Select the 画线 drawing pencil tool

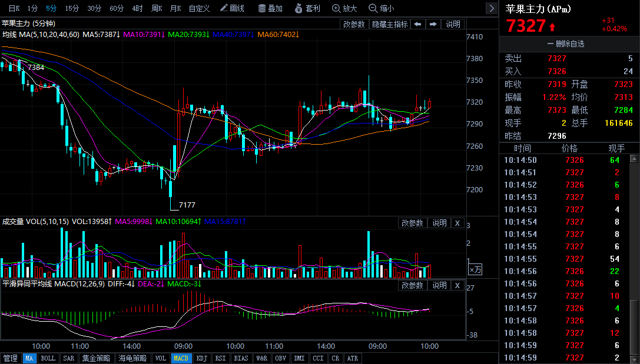coord(231,8)
